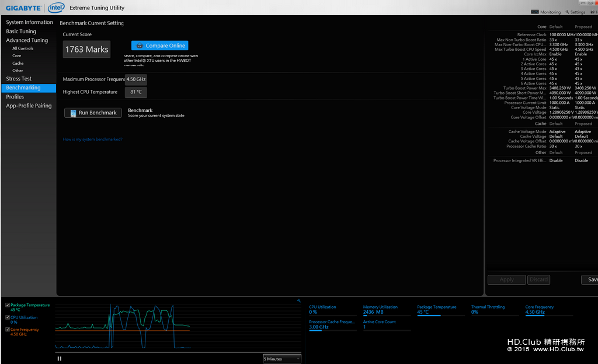
Task: Open App-Profile Pairing section
Action: tap(29, 106)
